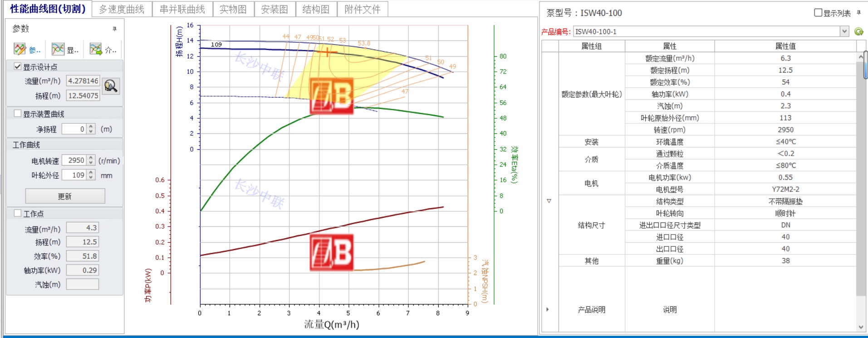Viewport: 868px width, 338px height.
Task: Check the 显示列表 checkbox
Action: point(818,13)
